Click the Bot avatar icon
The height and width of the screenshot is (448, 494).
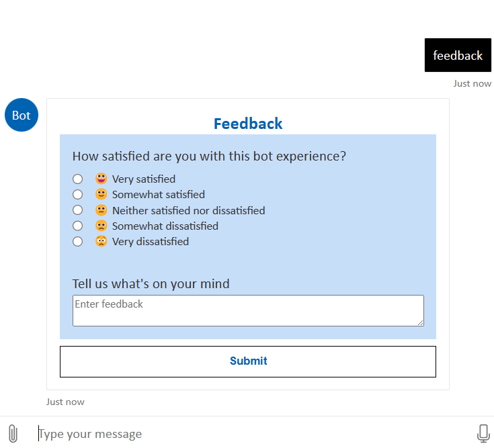[22, 115]
